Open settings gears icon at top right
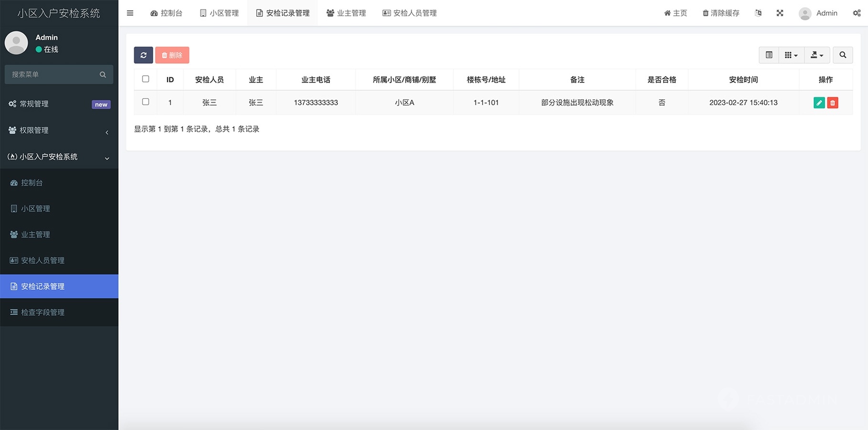Image resolution: width=868 pixels, height=430 pixels. tap(857, 13)
